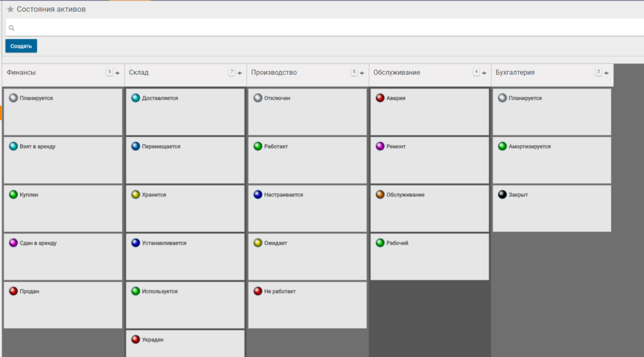The image size is (644, 357).
Task: Click the purple ball of Сдан в аренду
Action: 14,243
